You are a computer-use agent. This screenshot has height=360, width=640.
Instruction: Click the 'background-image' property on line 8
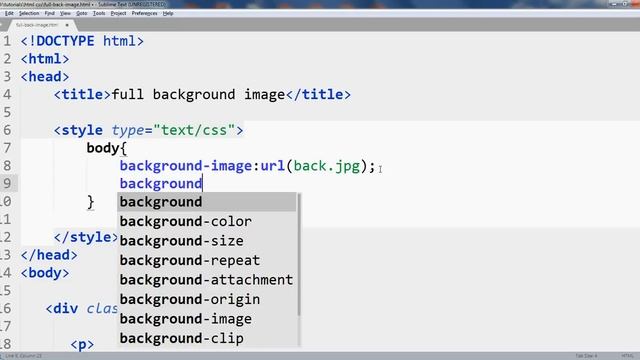click(x=186, y=166)
